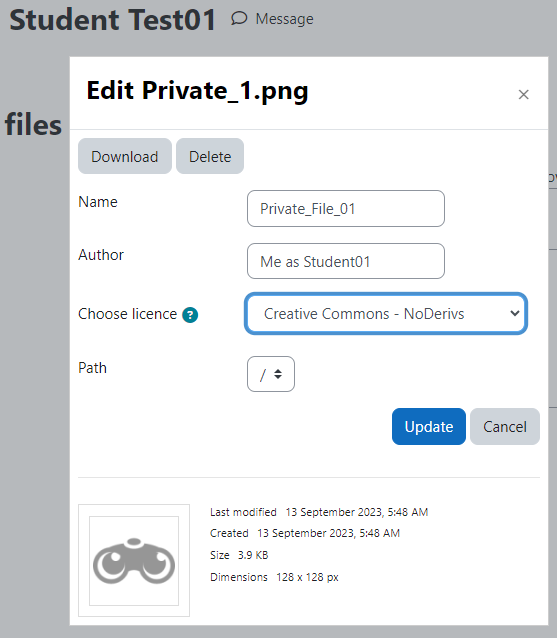Click the binoculars preview image

pyautogui.click(x=134, y=561)
